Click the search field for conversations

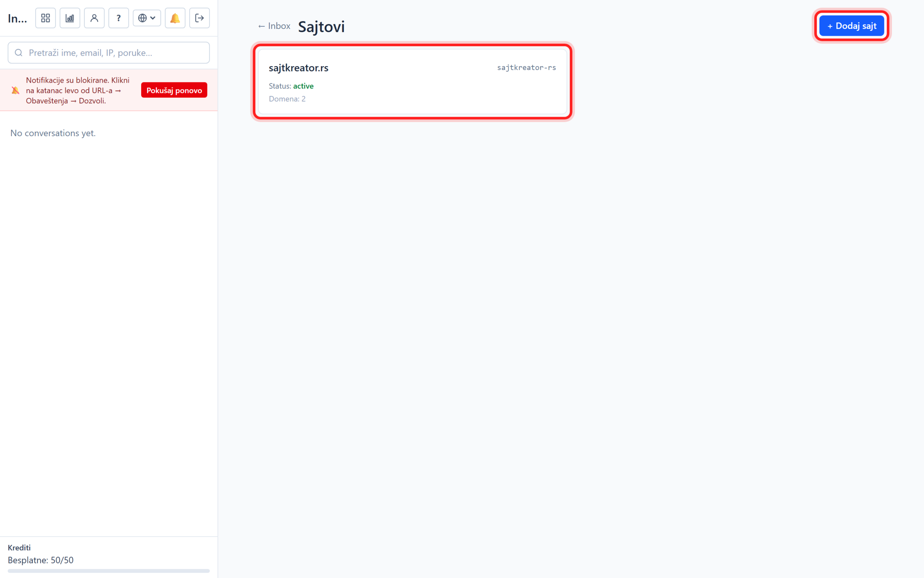[x=109, y=53]
